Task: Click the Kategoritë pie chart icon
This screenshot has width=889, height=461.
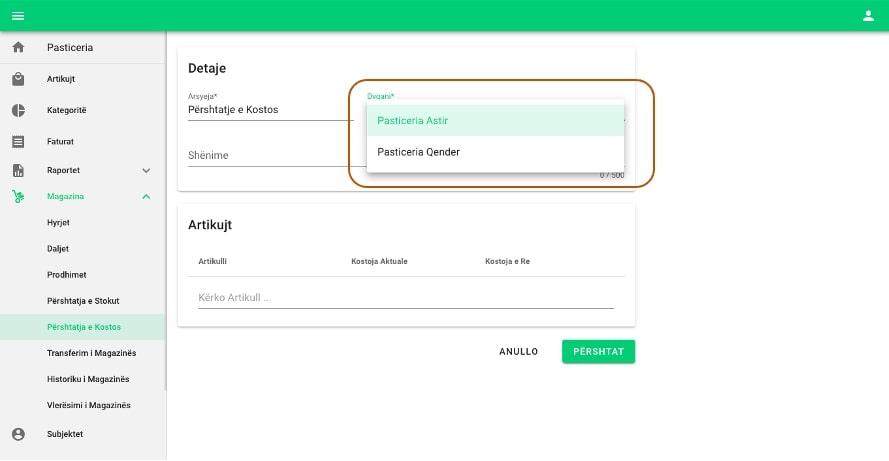Action: click(x=18, y=110)
